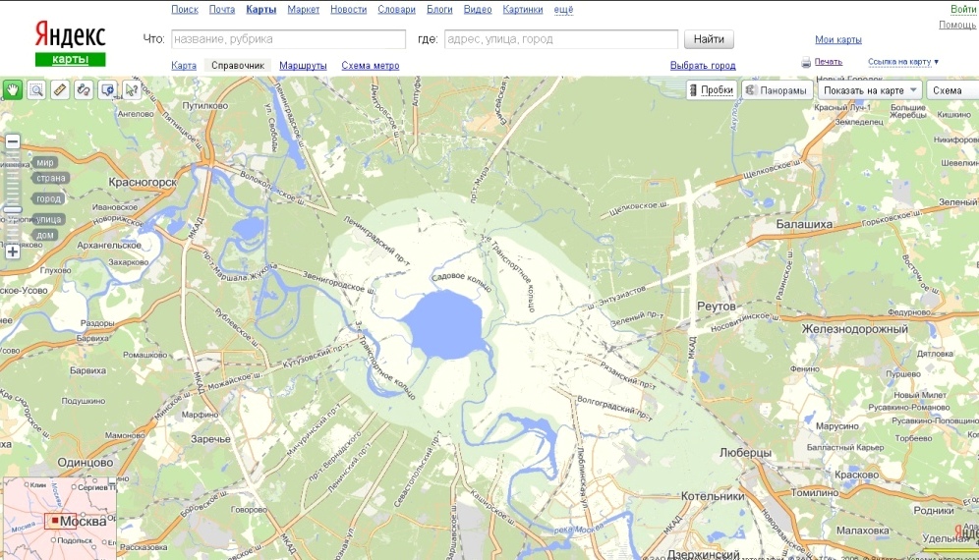Screen dimensions: 979x560
Task: Set zoom level to мир
Action: click(x=44, y=162)
